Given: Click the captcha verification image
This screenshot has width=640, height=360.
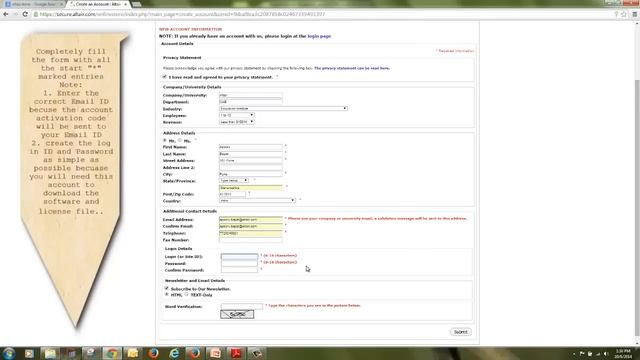Looking at the screenshot, I should [x=237, y=314].
